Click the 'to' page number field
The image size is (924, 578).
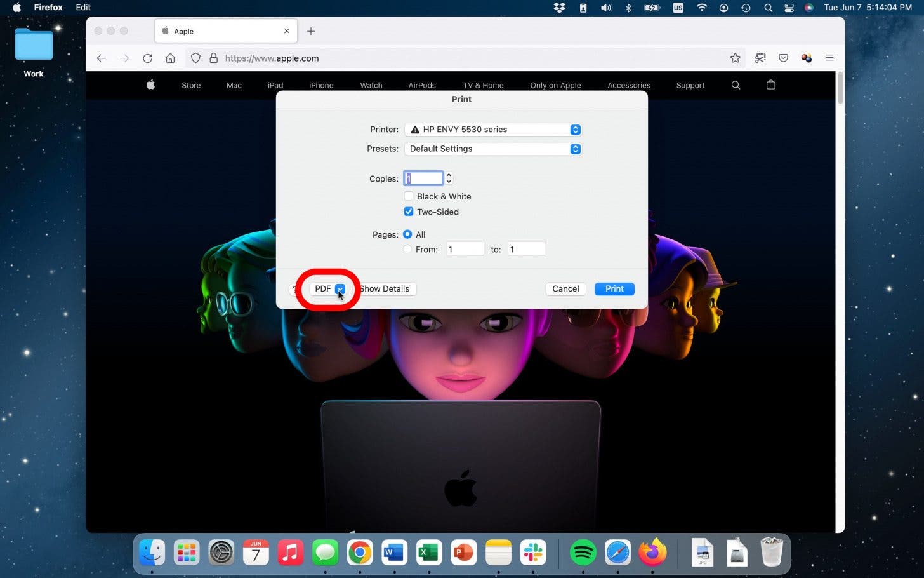[526, 250]
